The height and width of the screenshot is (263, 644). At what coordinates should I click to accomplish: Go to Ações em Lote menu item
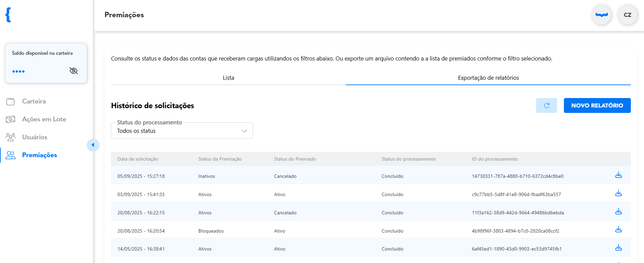pos(44,119)
